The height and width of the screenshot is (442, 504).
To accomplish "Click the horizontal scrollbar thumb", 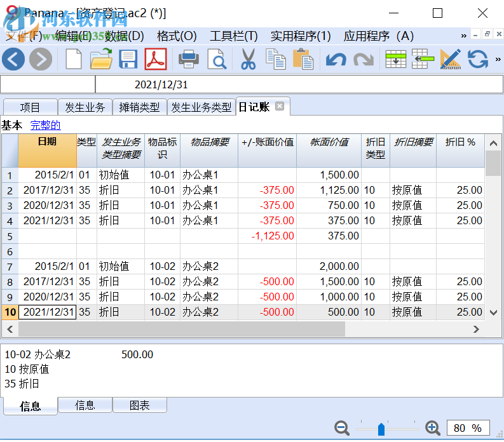I will tap(182, 329).
